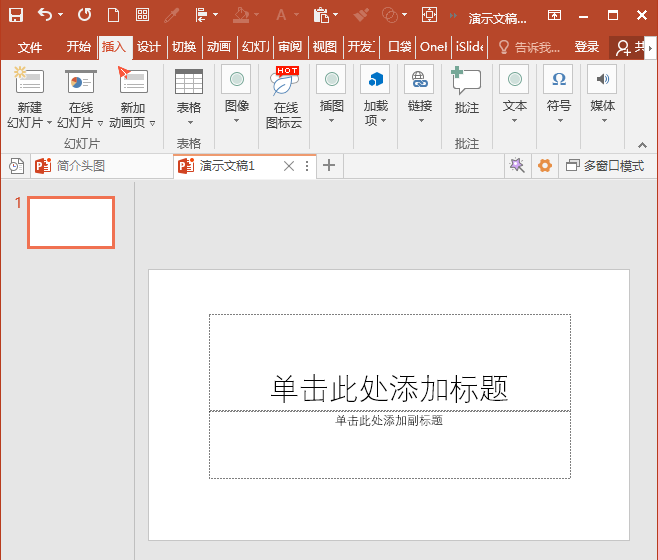The height and width of the screenshot is (560, 658).
Task: Toggle 多窗口模式 multi-window mode
Action: tap(605, 165)
